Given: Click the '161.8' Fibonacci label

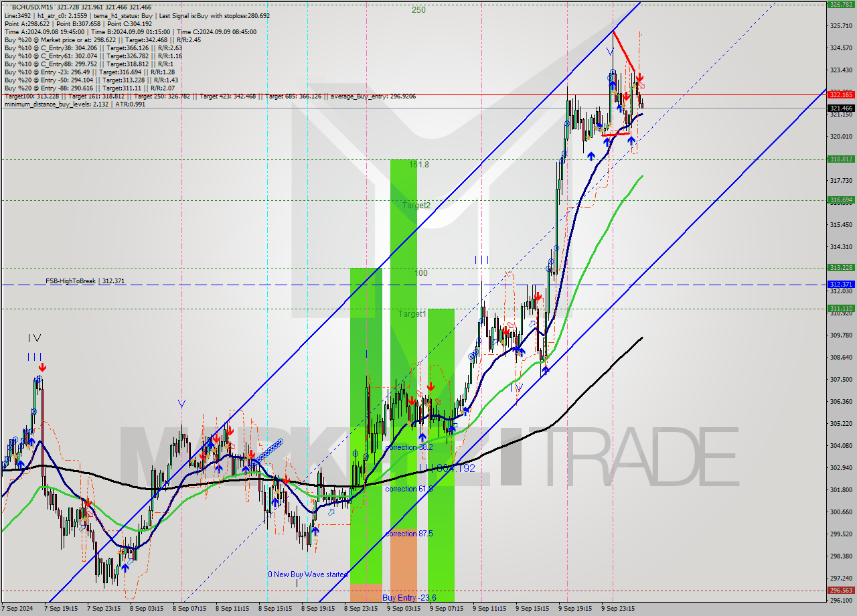Looking at the screenshot, I should tap(418, 164).
